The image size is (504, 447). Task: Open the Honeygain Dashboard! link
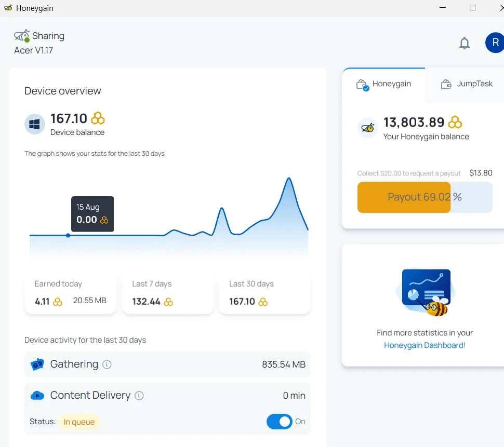(425, 345)
